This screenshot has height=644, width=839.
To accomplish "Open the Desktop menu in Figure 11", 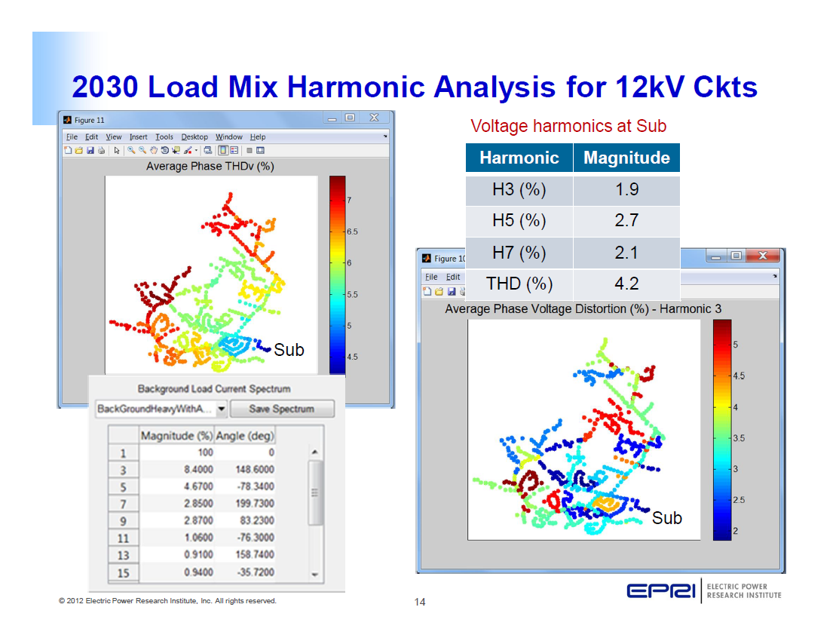I will pyautogui.click(x=193, y=136).
